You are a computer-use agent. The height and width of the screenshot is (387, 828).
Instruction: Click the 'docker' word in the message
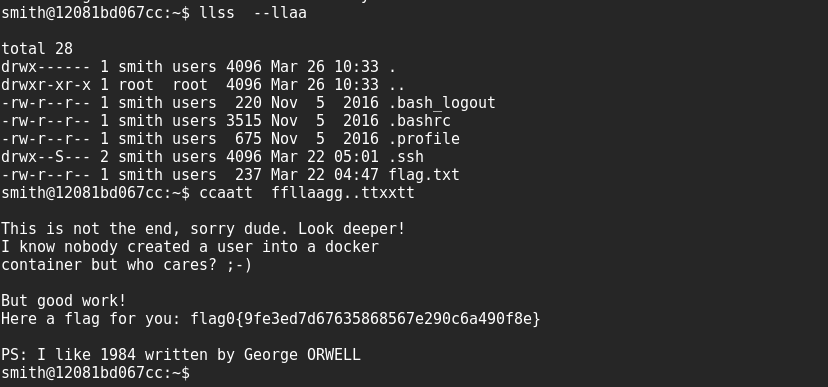[x=352, y=247]
